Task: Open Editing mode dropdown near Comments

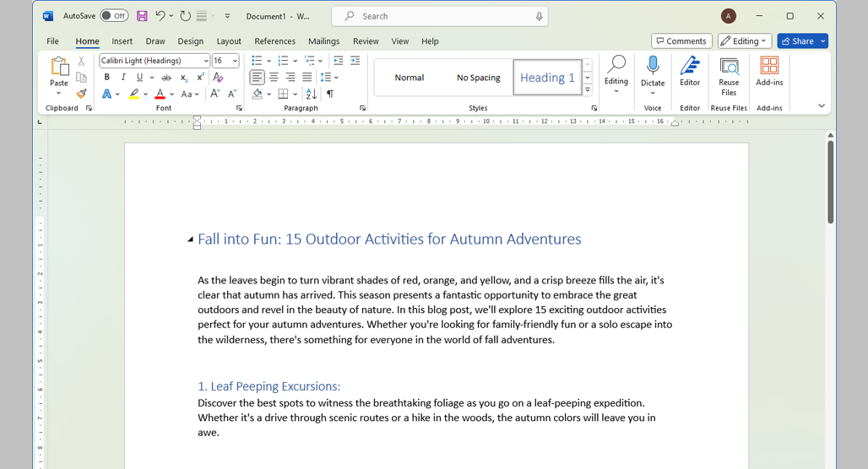Action: tap(745, 41)
